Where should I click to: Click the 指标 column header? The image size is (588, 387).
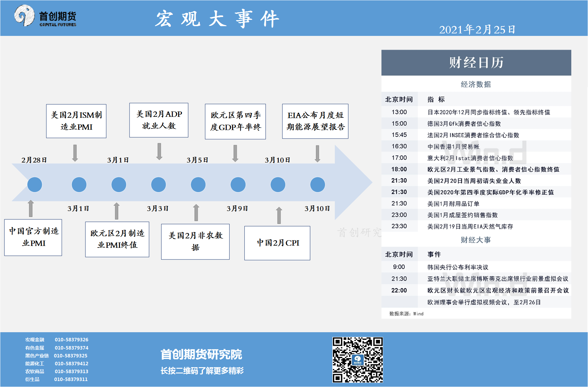(x=436, y=100)
